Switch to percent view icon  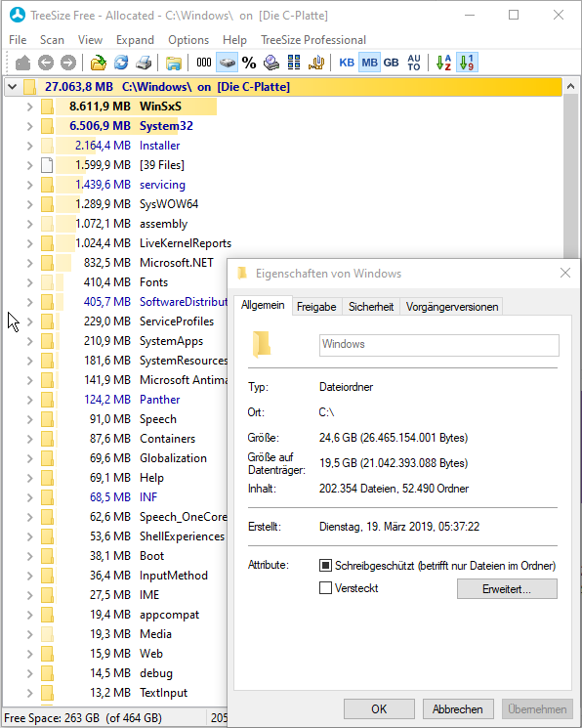(x=249, y=63)
